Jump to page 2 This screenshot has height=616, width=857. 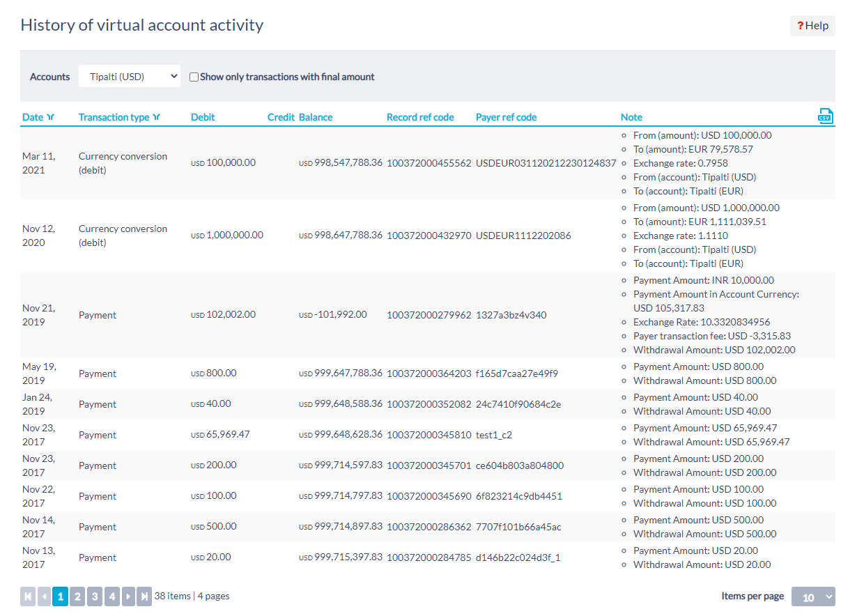(77, 596)
